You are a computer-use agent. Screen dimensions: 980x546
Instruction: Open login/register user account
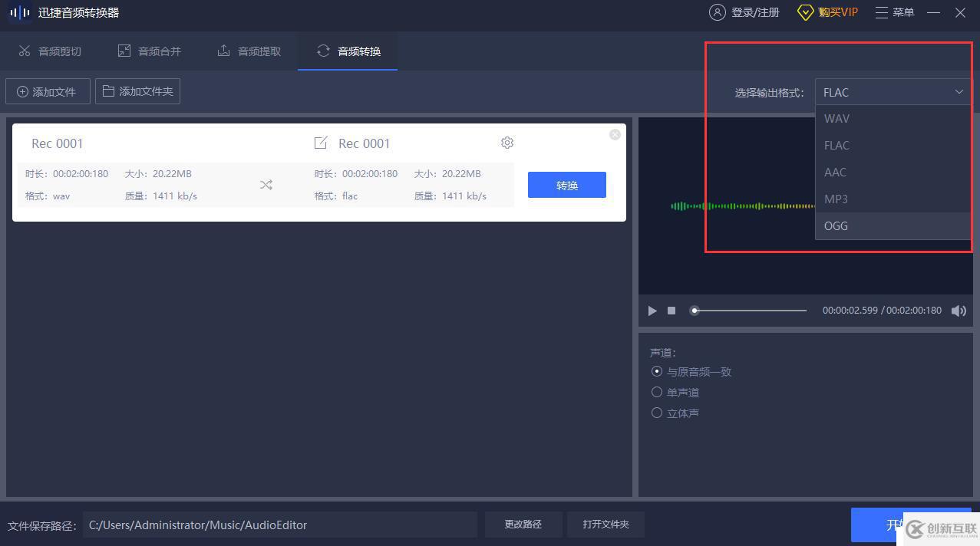coord(744,12)
